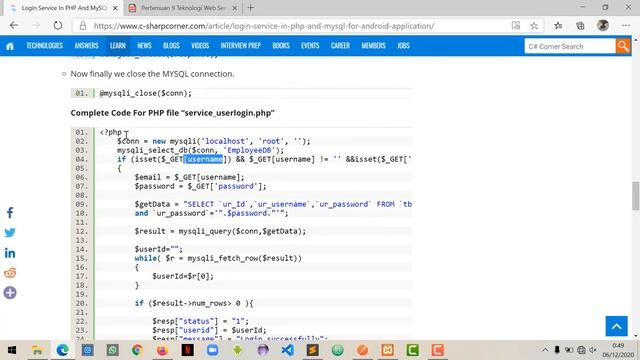Refresh the current page

58,25
